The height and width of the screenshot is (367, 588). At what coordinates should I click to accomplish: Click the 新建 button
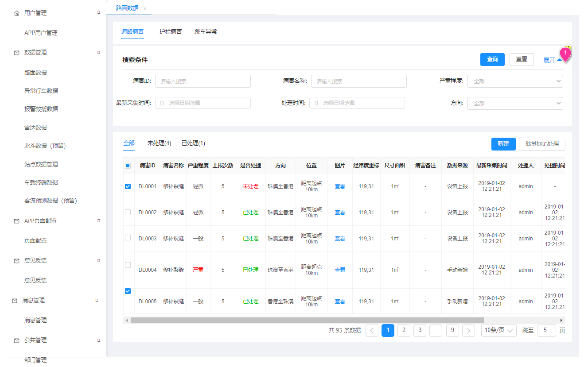(503, 144)
